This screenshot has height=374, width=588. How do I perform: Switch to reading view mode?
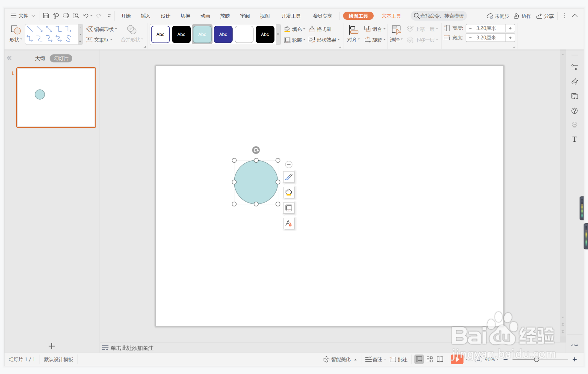pos(440,359)
